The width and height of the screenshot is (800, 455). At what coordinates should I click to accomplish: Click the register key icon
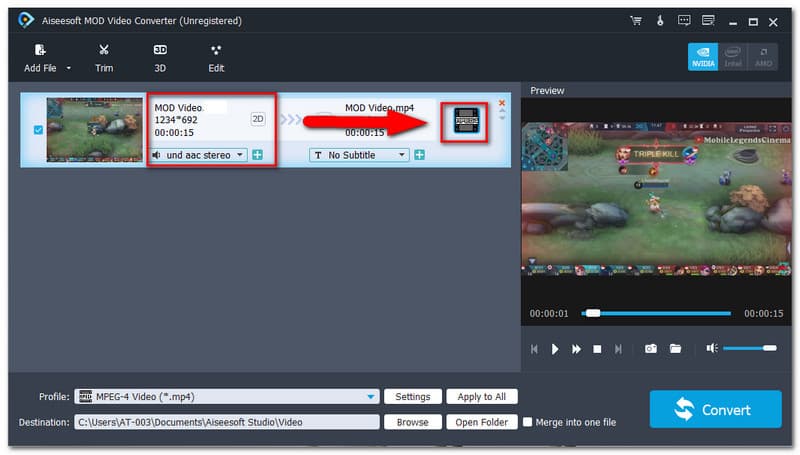(x=660, y=21)
